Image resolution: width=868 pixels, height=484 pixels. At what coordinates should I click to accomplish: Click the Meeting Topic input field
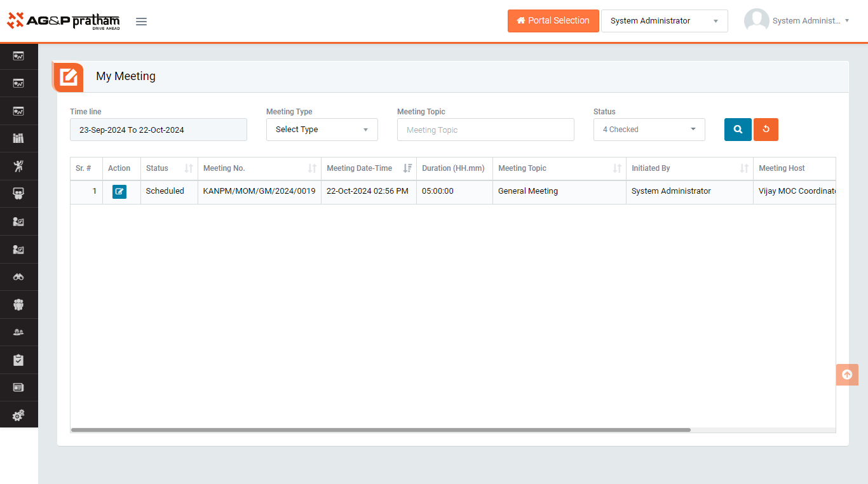(485, 130)
